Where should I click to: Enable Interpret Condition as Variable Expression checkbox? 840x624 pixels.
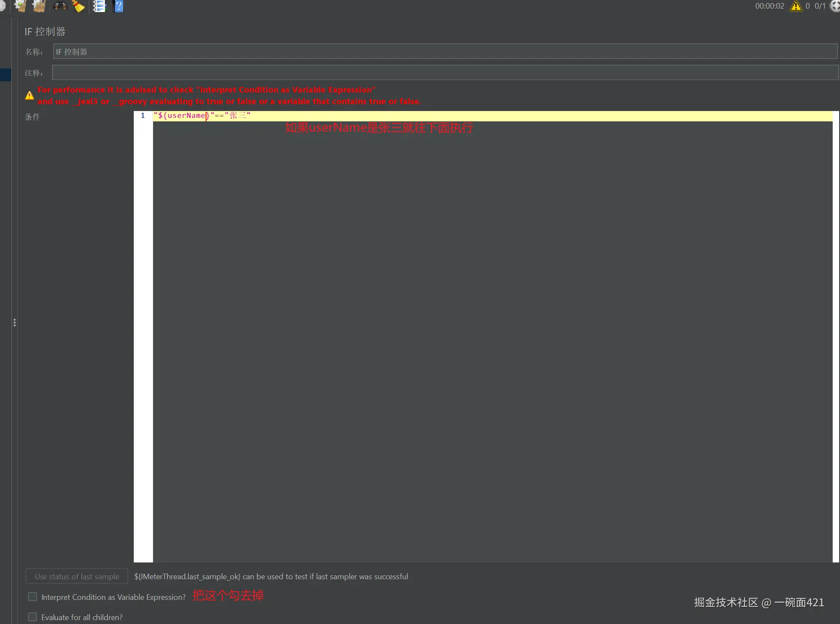coord(33,597)
